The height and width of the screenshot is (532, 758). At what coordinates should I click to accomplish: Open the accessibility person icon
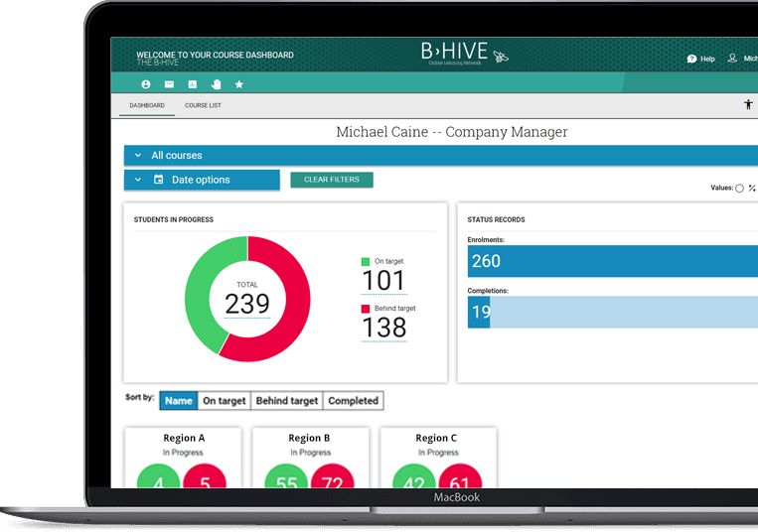748,105
